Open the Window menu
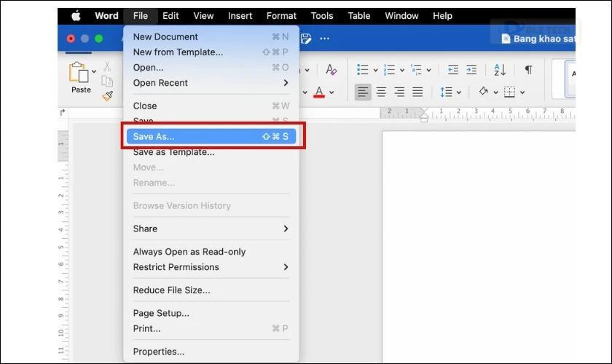 click(x=401, y=16)
